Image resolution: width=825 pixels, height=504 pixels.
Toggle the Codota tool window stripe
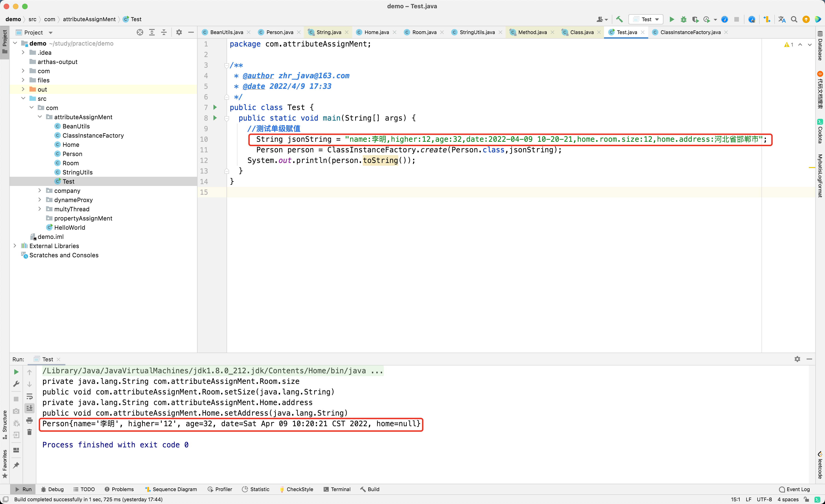(820, 131)
